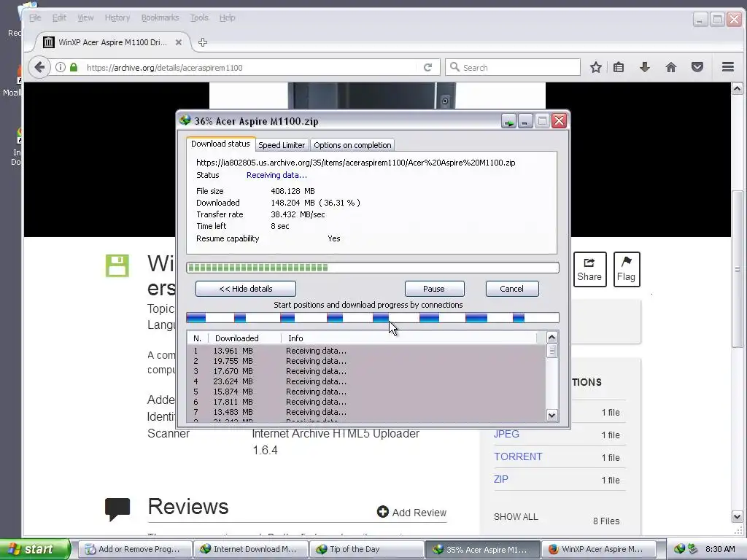Click the green floppy disk software icon
Image resolution: width=747 pixels, height=560 pixels.
click(x=117, y=265)
